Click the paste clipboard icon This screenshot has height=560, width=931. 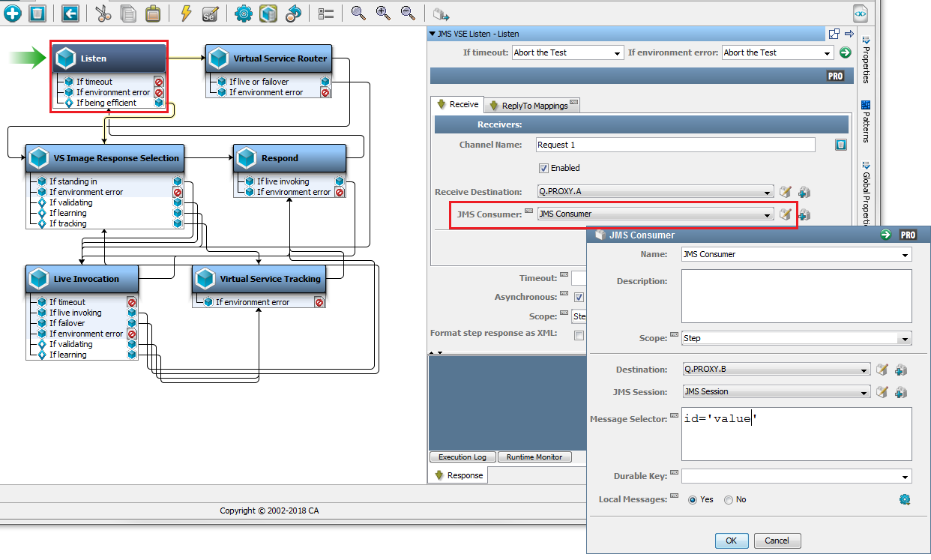point(152,13)
